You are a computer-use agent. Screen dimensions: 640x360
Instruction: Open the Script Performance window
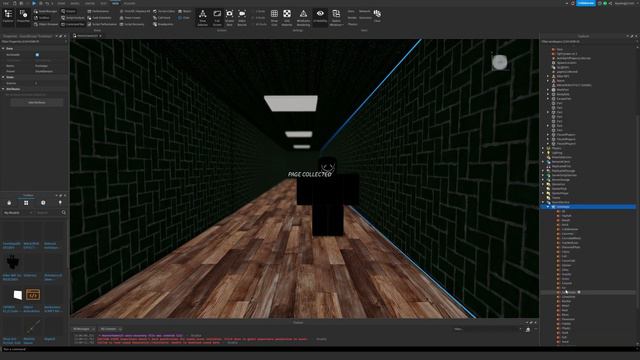tap(102, 24)
